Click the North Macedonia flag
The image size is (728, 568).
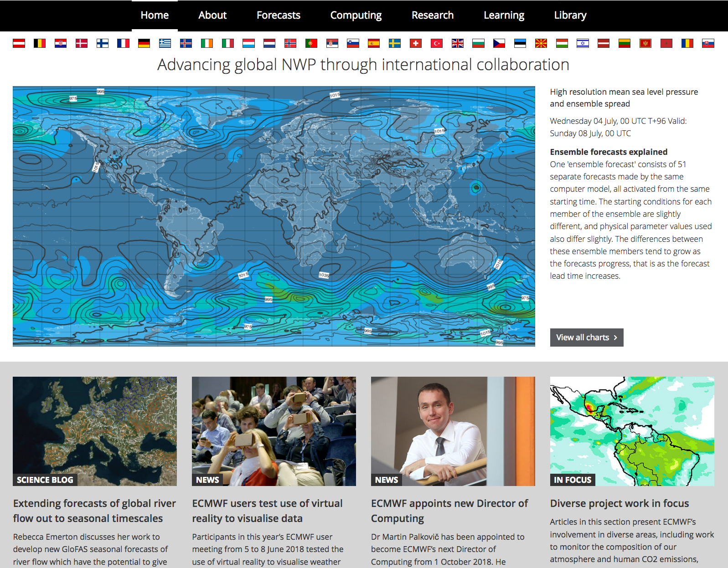tap(541, 43)
